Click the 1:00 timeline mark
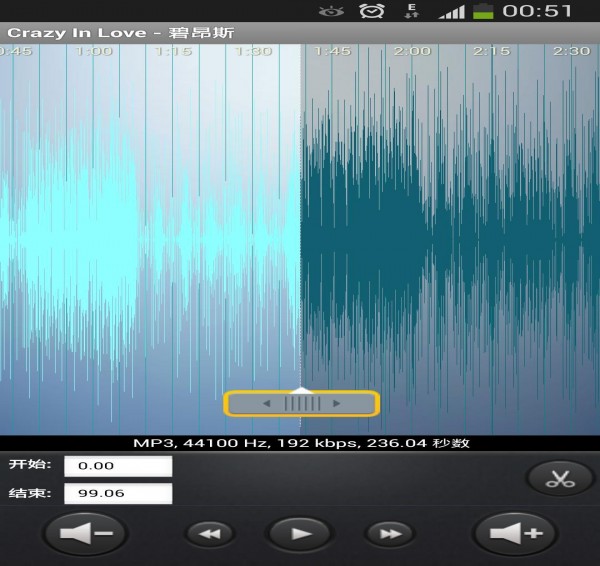The image size is (600, 566). coord(94,51)
